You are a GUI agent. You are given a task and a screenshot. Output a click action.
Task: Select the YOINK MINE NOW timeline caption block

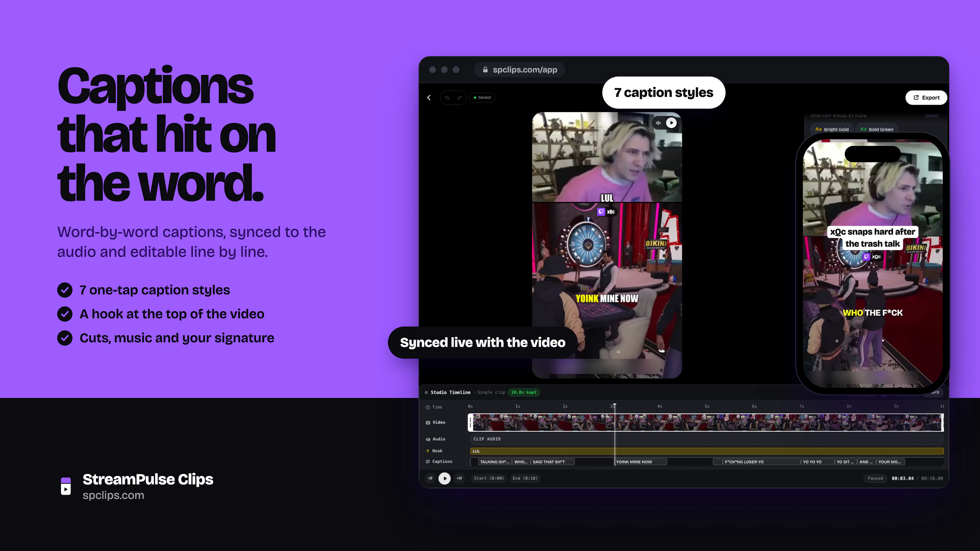(x=641, y=462)
